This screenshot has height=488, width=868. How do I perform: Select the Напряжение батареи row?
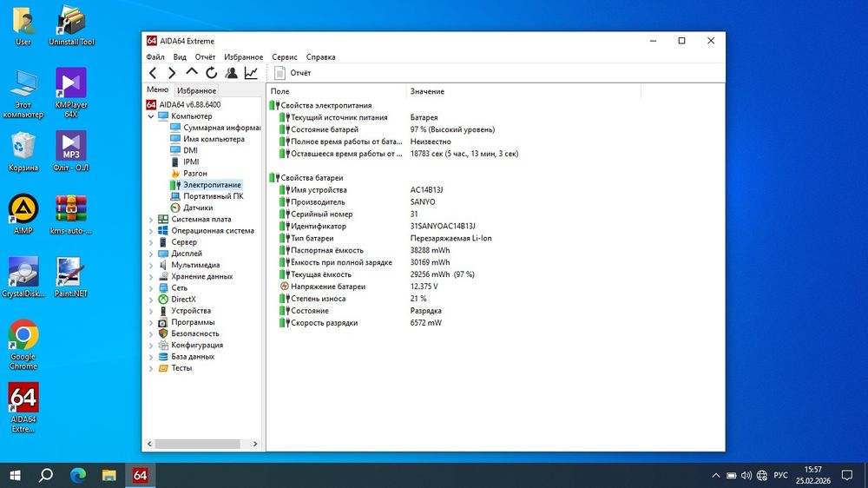tap(327, 287)
